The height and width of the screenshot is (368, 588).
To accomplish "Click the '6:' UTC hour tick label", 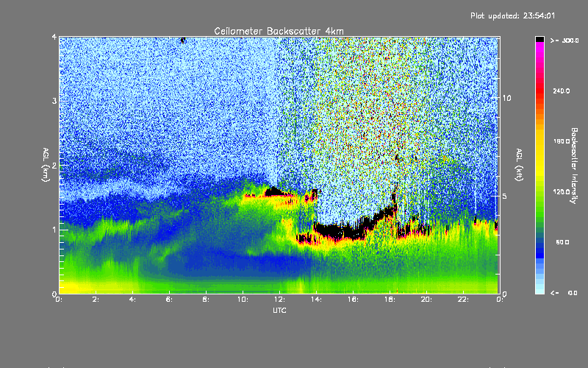I will (169, 300).
